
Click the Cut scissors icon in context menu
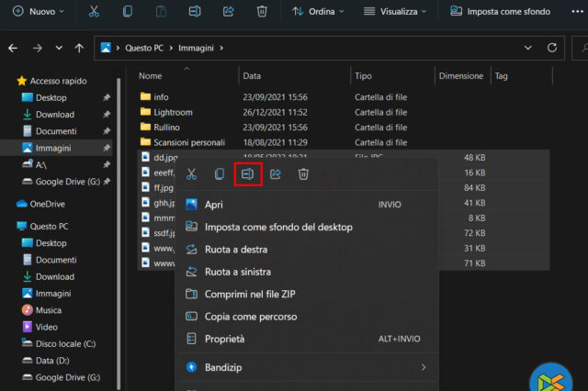point(191,173)
